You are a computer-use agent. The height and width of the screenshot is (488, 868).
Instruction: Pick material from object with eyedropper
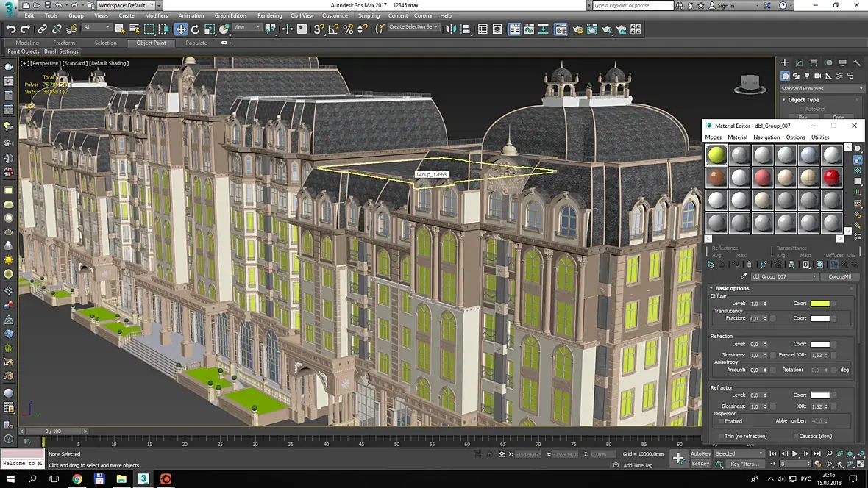tap(744, 277)
